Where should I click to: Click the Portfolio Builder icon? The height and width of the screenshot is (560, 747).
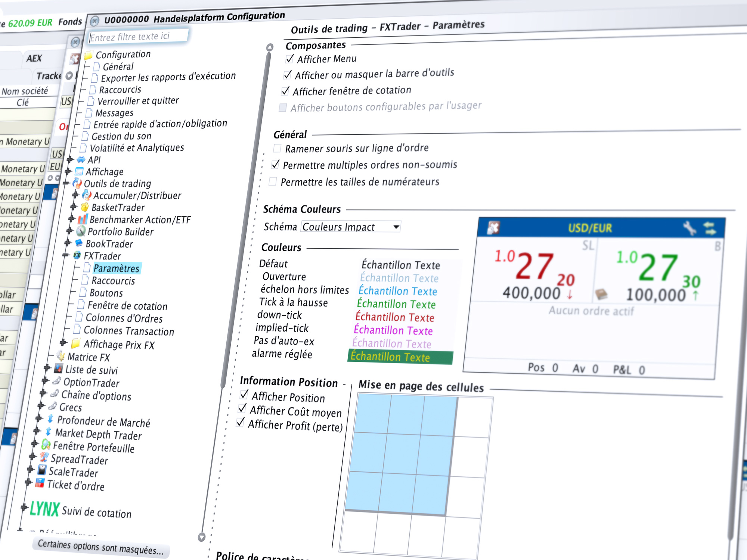pyautogui.click(x=81, y=231)
